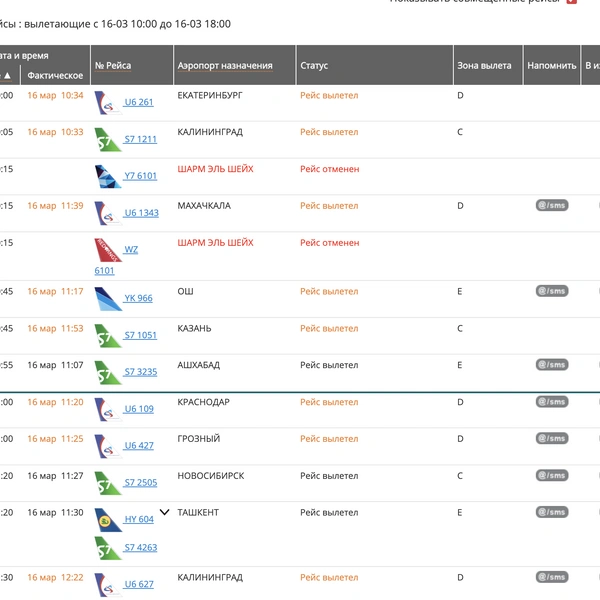Screen dimensions: 600x600
Task: Click the Зона вылета column header
Action: point(484,65)
